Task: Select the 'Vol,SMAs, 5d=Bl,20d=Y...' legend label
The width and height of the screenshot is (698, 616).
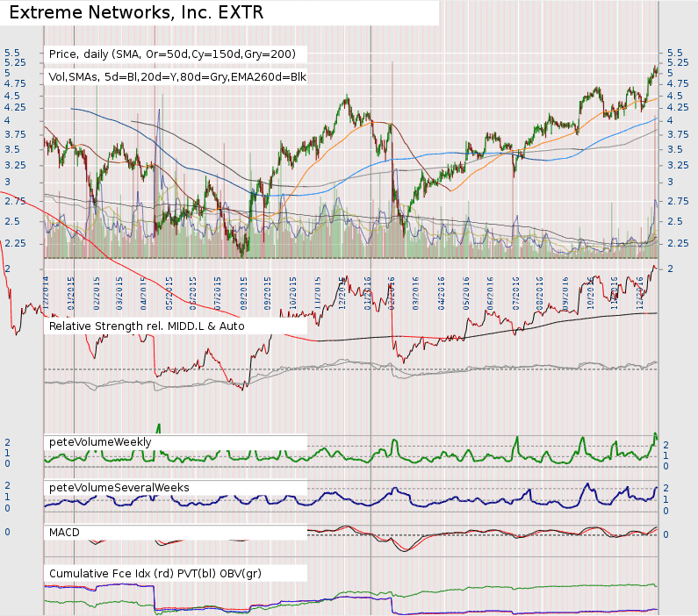Action: pyautogui.click(x=177, y=77)
